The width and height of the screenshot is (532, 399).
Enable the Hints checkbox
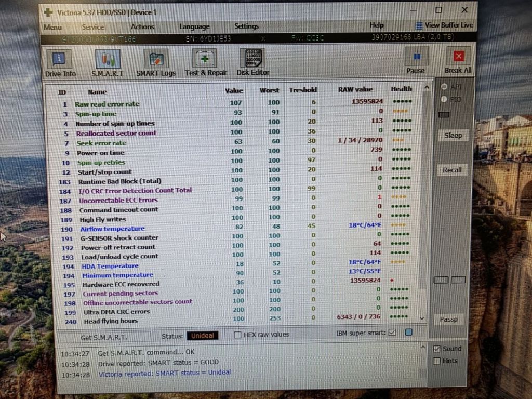(x=436, y=361)
